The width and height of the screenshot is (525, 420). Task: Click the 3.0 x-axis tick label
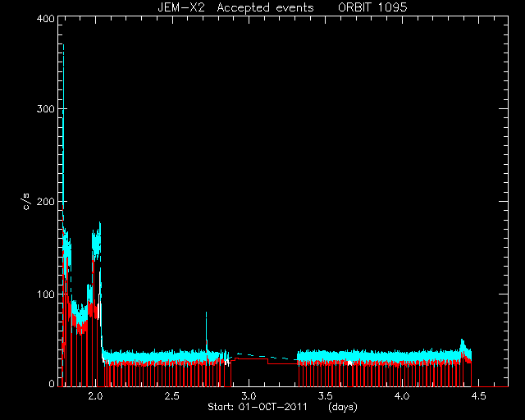pos(249,396)
